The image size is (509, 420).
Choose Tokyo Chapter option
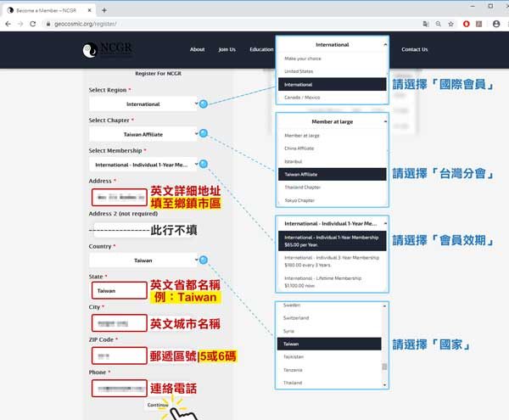[332, 200]
